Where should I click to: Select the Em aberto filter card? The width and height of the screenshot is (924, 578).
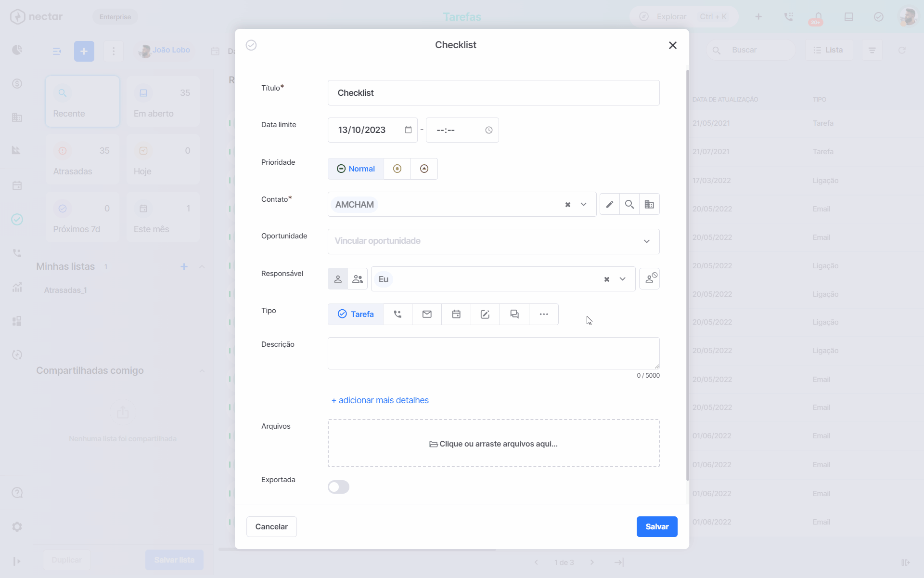coord(163,102)
